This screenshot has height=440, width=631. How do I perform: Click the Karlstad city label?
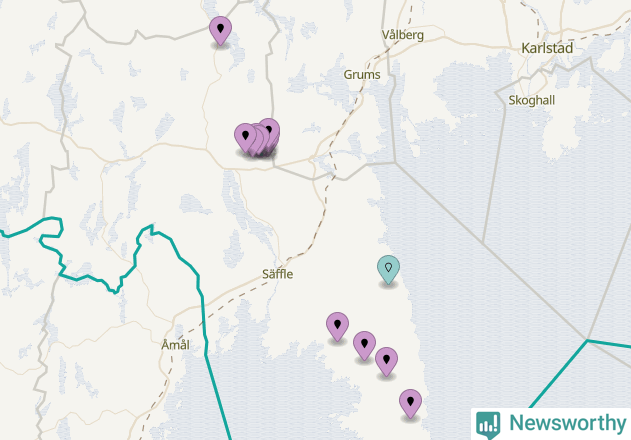pos(547,48)
